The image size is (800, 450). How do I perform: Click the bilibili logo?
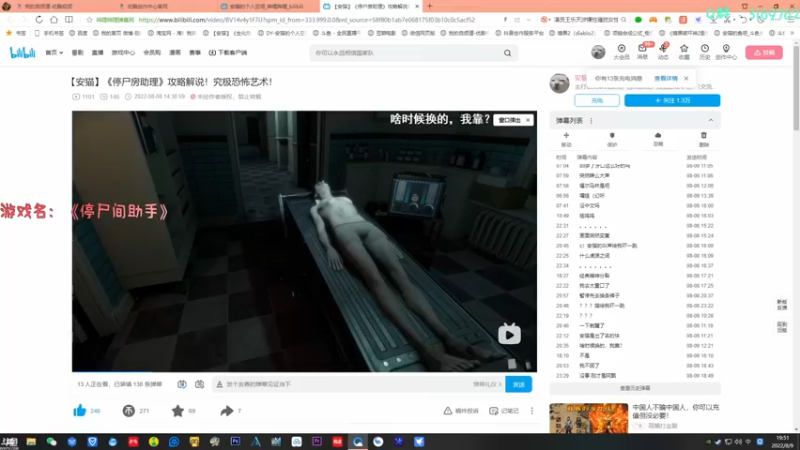[22, 53]
